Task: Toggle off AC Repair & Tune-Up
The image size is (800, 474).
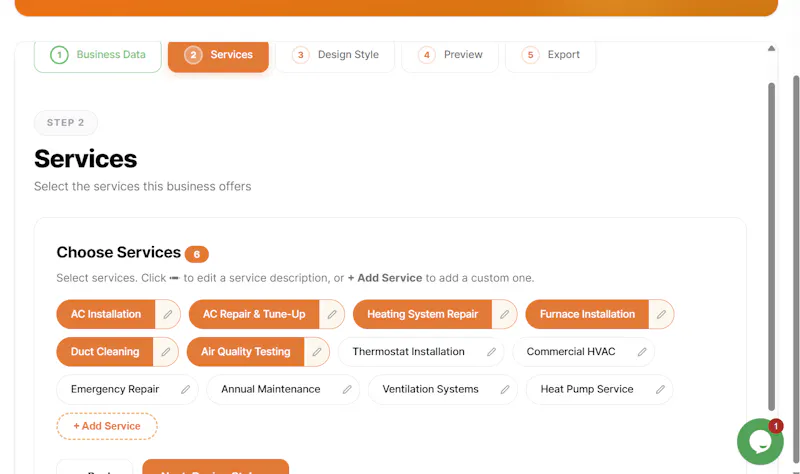Action: (x=254, y=314)
